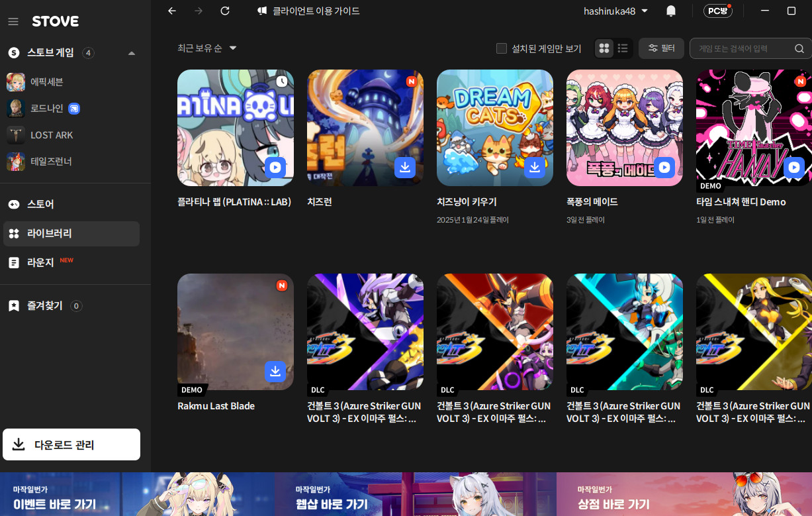Click the 에픽세븐 game icon in sidebar
Screen dimensions: 812x516
pyautogui.click(x=16, y=82)
